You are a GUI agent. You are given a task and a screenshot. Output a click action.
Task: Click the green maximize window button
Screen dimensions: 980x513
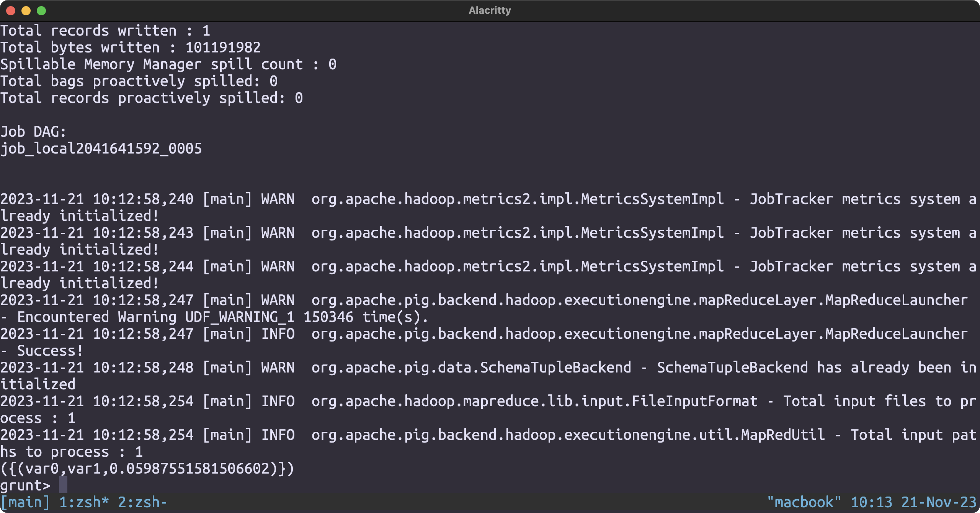tap(41, 11)
